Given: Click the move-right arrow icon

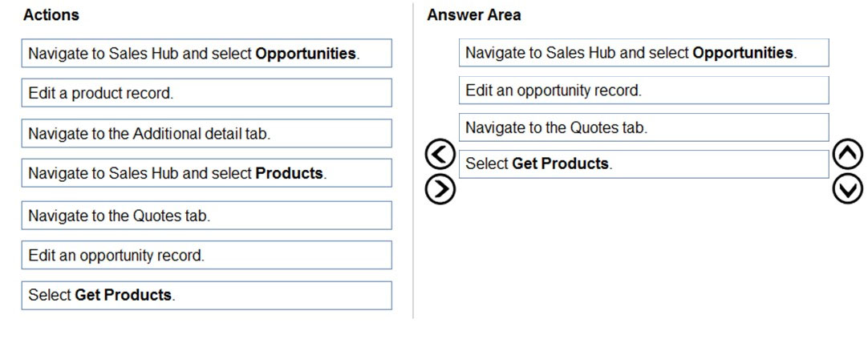Looking at the screenshot, I should tap(440, 189).
